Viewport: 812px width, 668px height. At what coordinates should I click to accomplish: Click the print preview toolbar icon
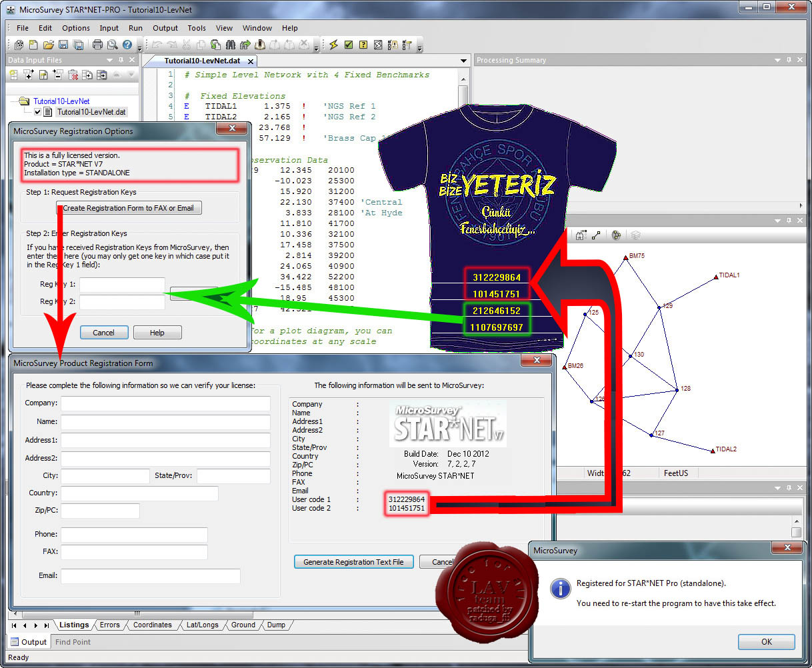(x=112, y=45)
